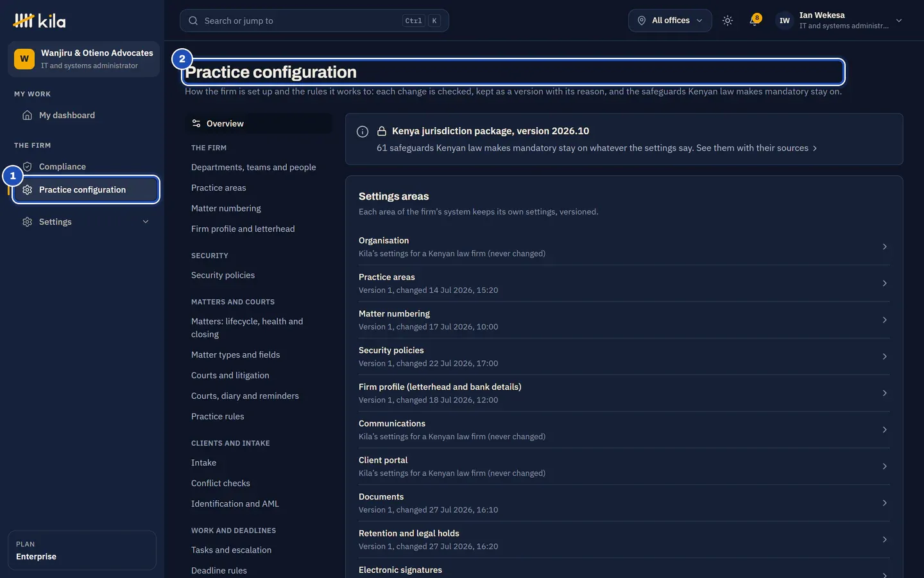The image size is (924, 578).
Task: Click the info icon beside Kenya jurisdiction package
Action: coord(363,132)
